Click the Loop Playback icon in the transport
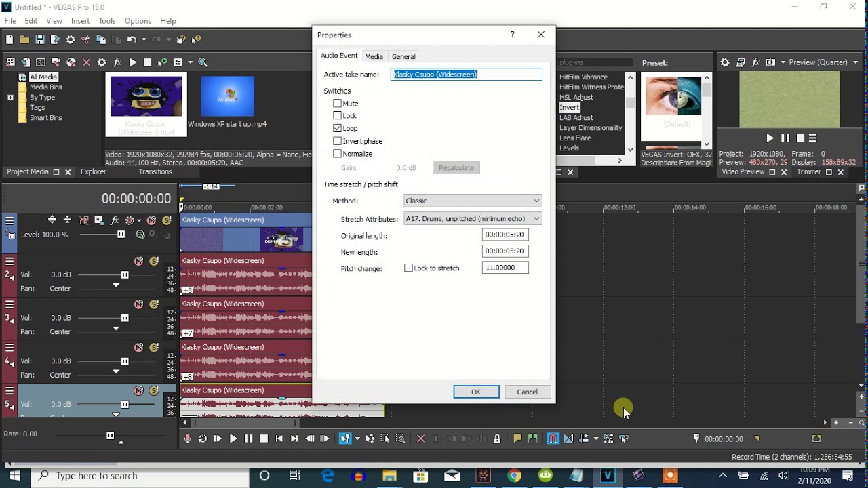 [202, 439]
